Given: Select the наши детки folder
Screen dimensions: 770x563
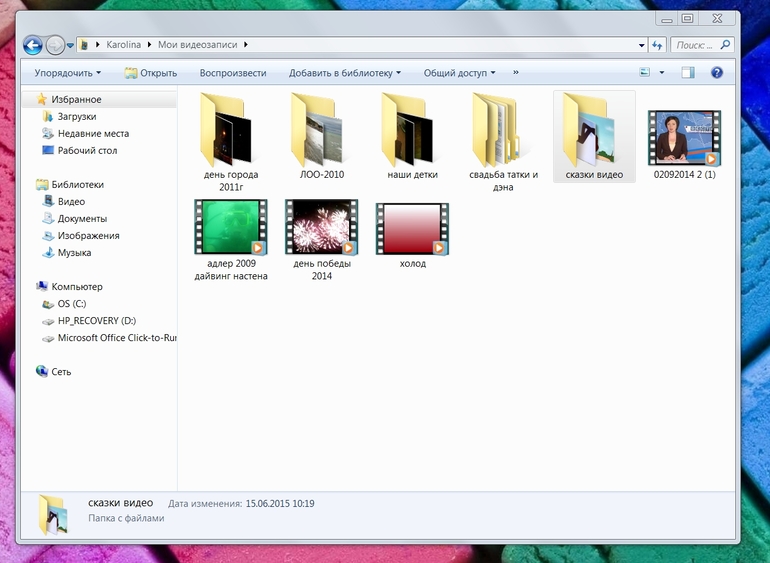Looking at the screenshot, I should [x=412, y=136].
